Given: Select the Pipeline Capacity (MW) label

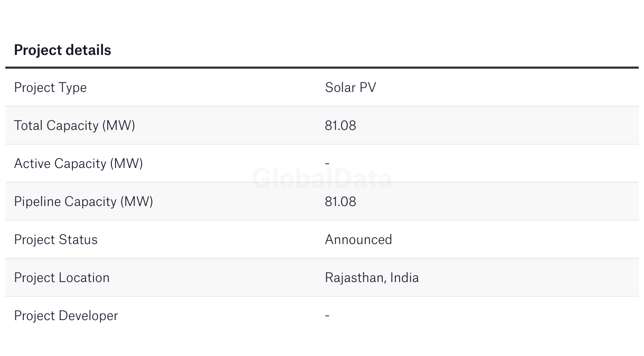Looking at the screenshot, I should pos(83,202).
